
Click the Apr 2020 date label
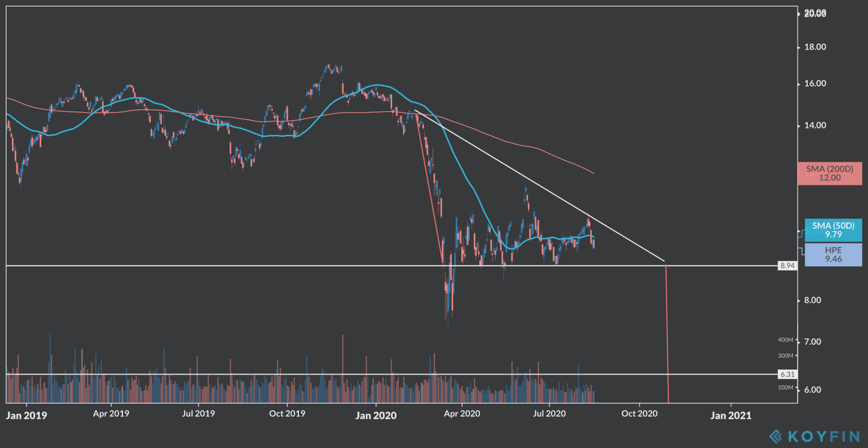point(462,413)
